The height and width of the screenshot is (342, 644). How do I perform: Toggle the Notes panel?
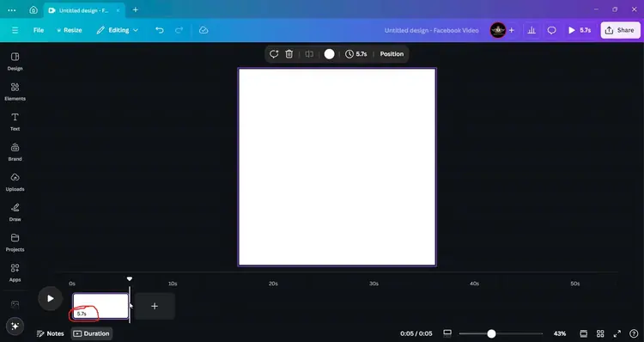point(50,333)
